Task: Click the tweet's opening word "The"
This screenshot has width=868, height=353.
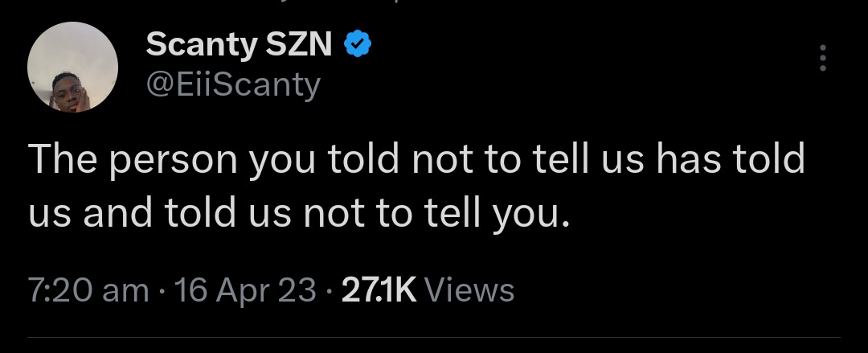Action: [x=59, y=160]
